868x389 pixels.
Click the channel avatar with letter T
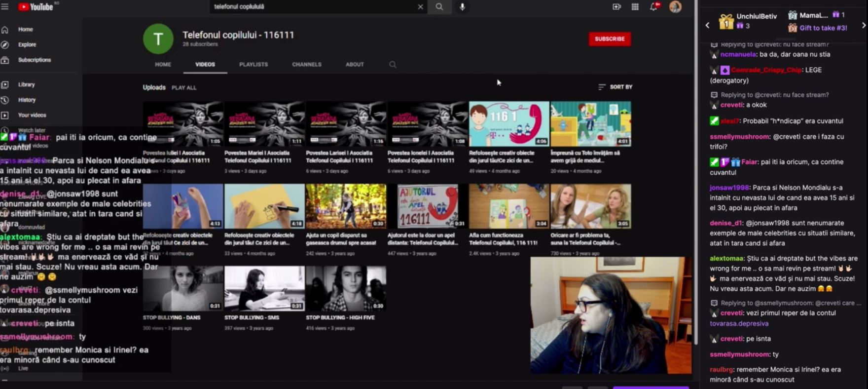pos(158,39)
